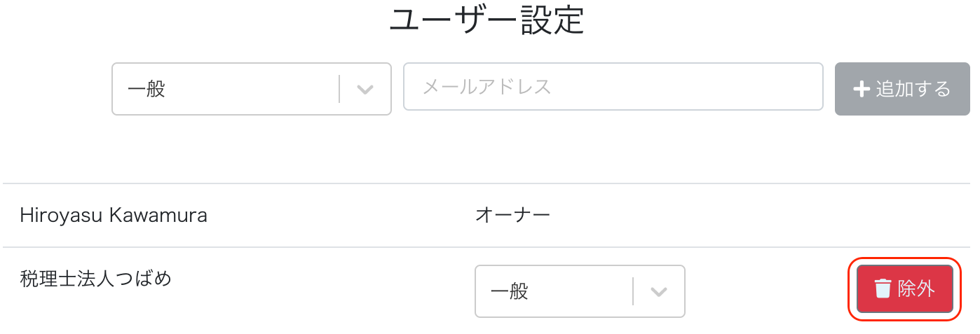Click the ユーザー設定 page heading
Viewport: 980px width, 334px height.
coord(486,20)
